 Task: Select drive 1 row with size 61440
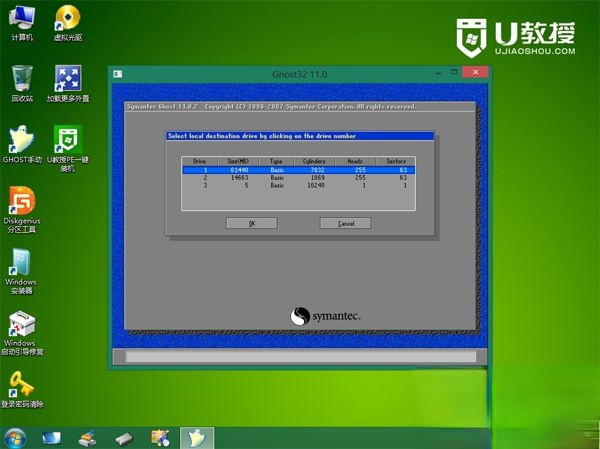[298, 170]
